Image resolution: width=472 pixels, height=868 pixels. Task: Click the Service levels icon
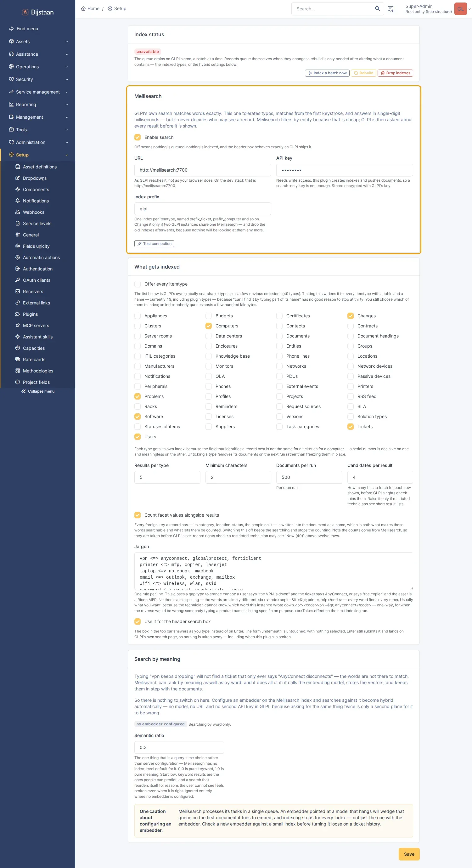coord(18,224)
